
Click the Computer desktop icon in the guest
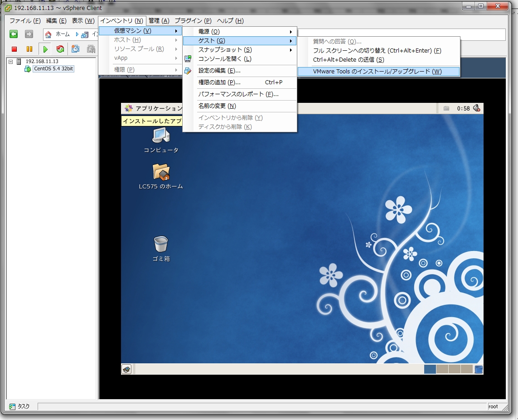(x=161, y=136)
